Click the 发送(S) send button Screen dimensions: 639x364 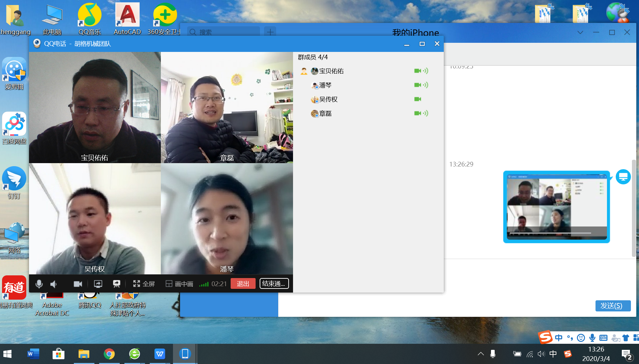(x=612, y=305)
